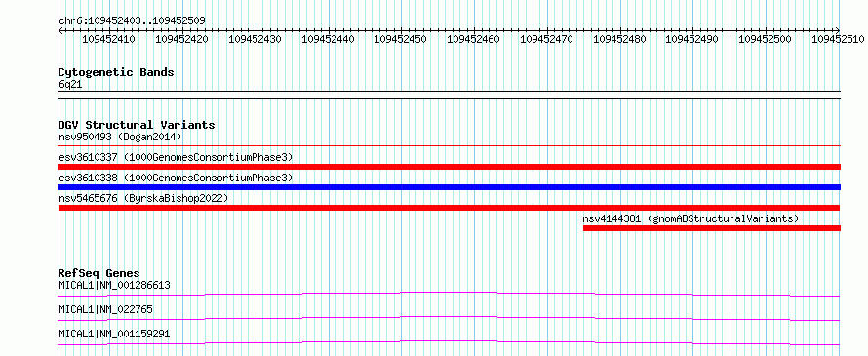Click ruler position 109452490
The image size is (868, 356).
click(x=692, y=39)
